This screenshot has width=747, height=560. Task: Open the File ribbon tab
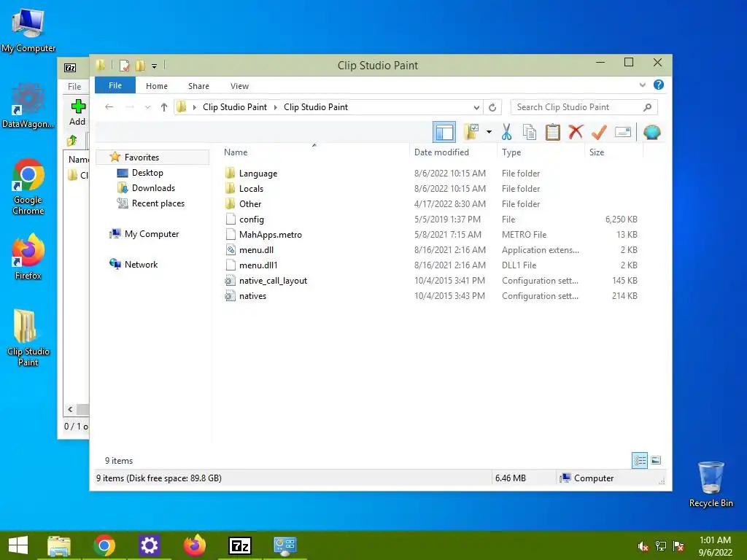pos(115,86)
